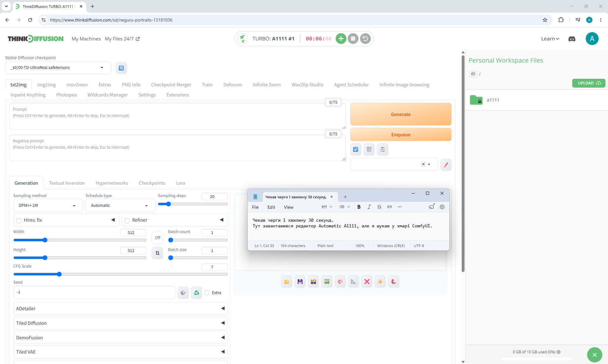Send image to img2img with picture icon
Image resolution: width=608 pixels, height=364 pixels.
pos(327,281)
